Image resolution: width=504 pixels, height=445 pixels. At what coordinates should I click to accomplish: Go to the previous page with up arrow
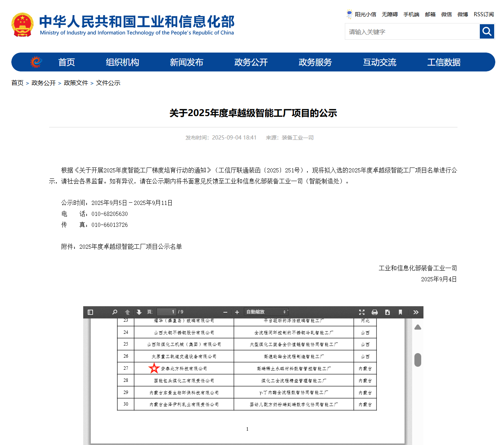[127, 312]
